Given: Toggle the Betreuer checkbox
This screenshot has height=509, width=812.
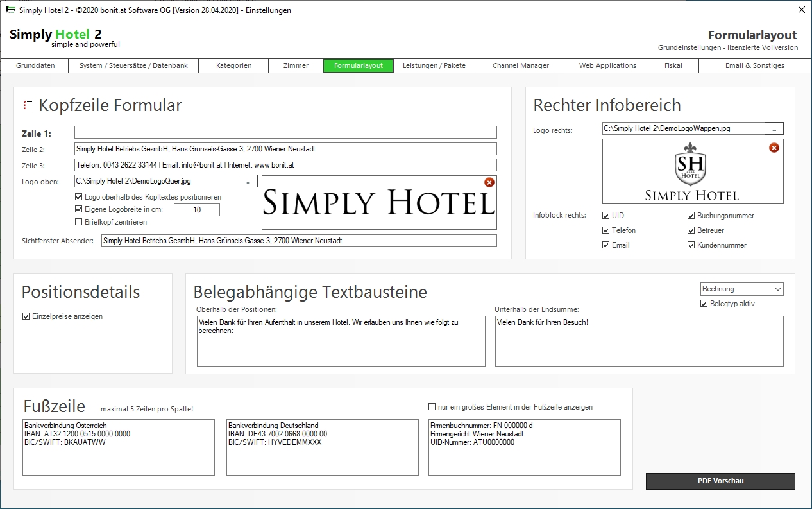Looking at the screenshot, I should pyautogui.click(x=691, y=230).
